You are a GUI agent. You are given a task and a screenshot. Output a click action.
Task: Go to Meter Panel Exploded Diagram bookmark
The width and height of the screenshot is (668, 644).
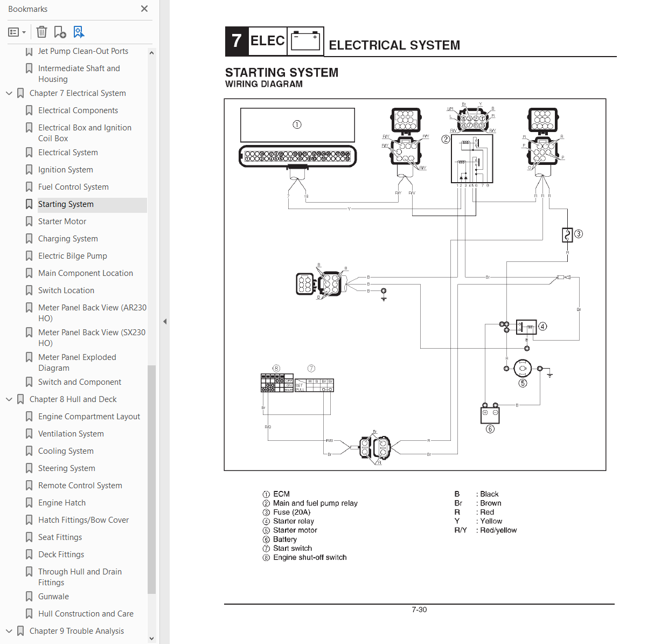(x=77, y=363)
